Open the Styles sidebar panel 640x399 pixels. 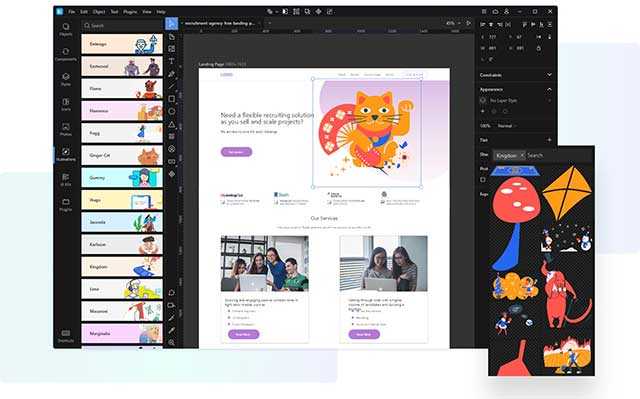point(66,79)
